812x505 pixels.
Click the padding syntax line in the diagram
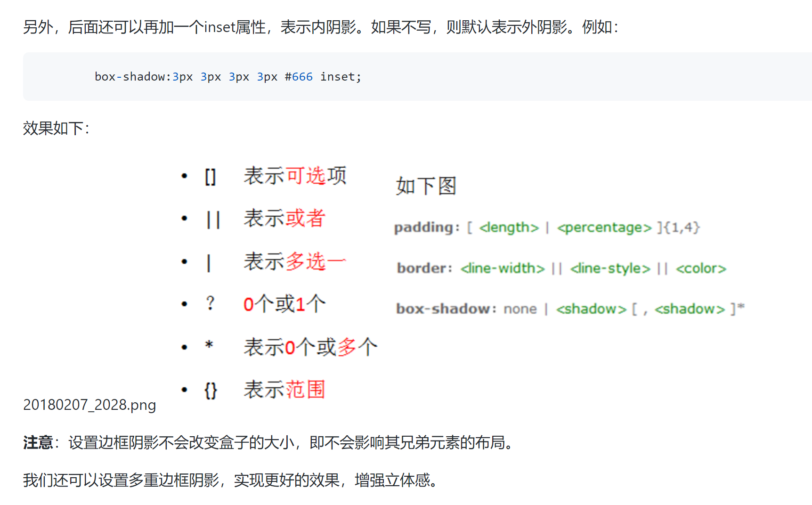point(546,227)
